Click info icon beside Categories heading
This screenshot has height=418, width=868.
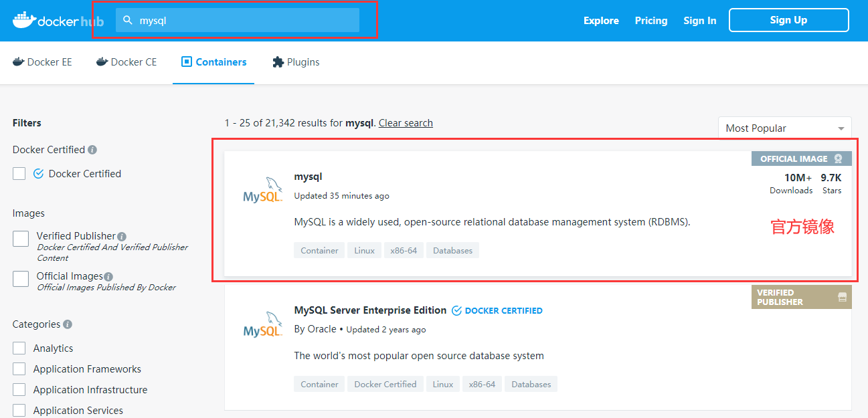coord(68,324)
